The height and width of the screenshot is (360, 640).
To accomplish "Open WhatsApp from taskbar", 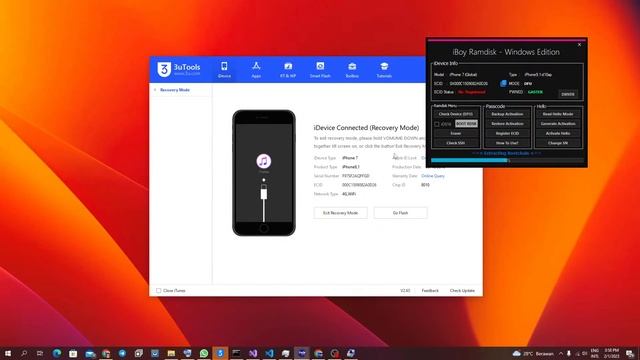I will tap(204, 353).
